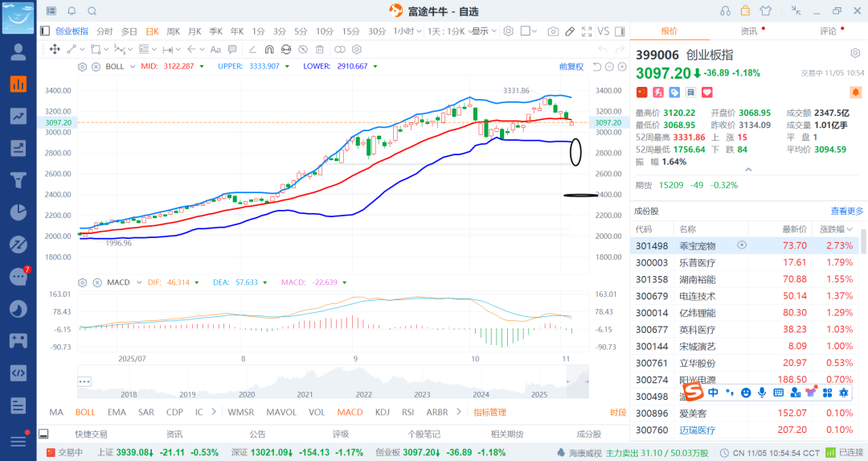Viewport: 868px width, 461px height.
Task: Select the KDJ indicator tab
Action: pyautogui.click(x=382, y=412)
